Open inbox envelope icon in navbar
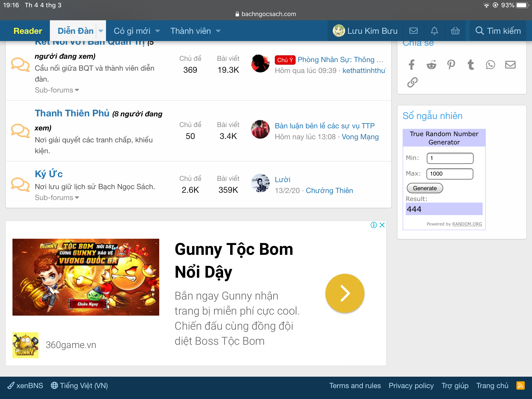532x399 pixels. [414, 31]
